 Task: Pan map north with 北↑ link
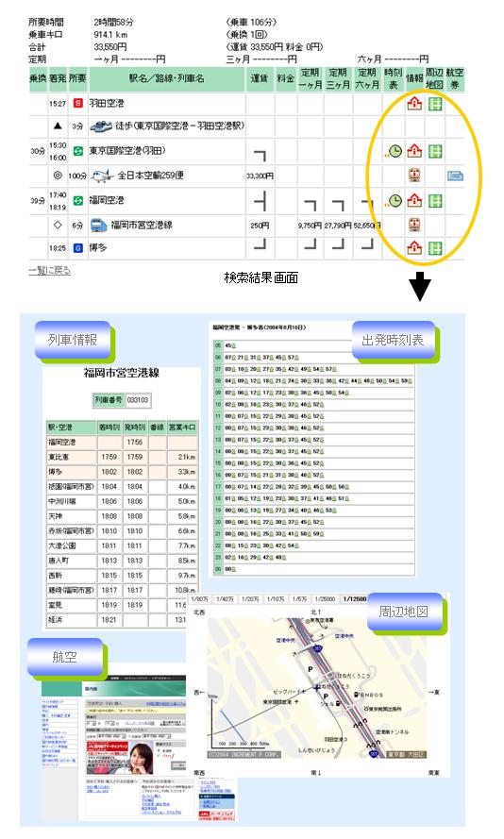click(315, 612)
